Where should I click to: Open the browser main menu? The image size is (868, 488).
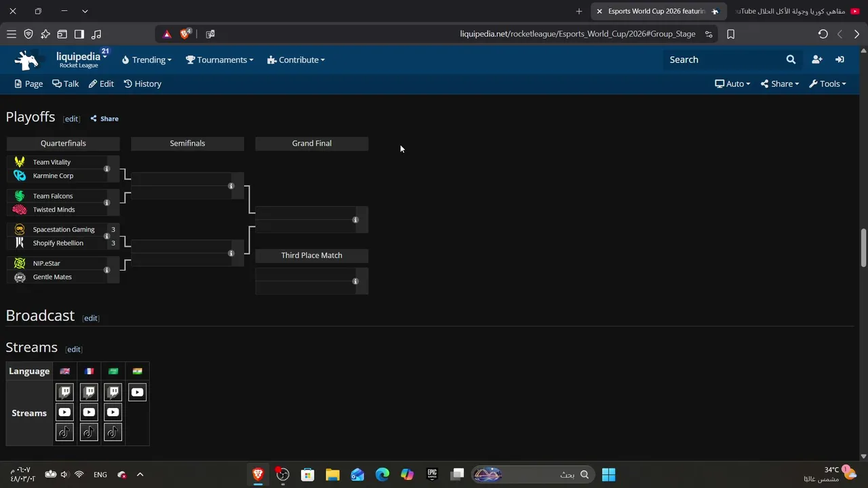[12, 34]
